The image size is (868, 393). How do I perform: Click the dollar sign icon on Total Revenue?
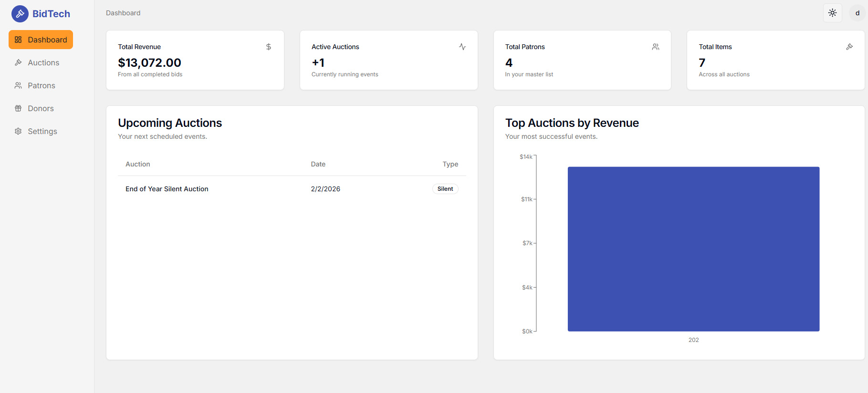coord(269,47)
